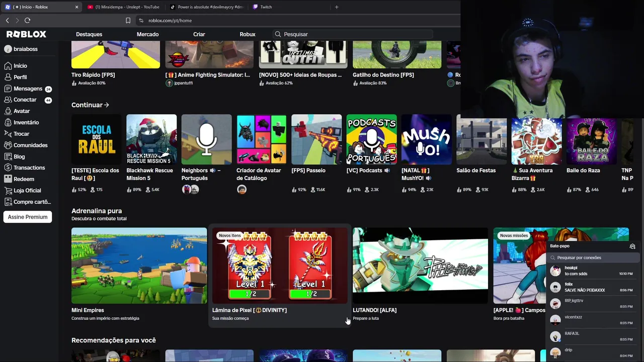Open chat with vicentxzz
This screenshot has width=644, height=362.
point(592,320)
